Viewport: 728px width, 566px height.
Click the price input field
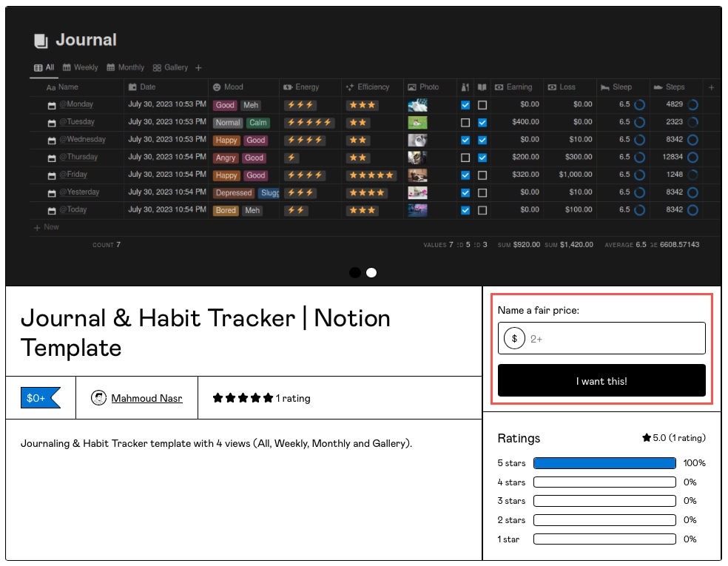point(601,338)
